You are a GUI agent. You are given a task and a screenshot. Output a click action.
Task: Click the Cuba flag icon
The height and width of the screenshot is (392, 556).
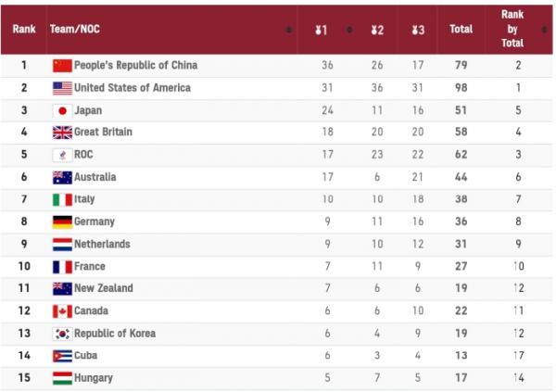(62, 356)
